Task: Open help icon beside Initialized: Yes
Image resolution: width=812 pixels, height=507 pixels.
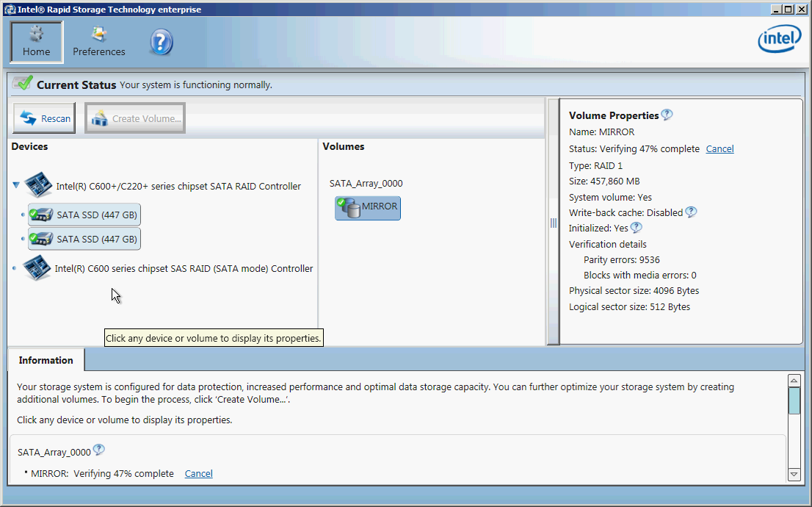Action: click(x=636, y=228)
